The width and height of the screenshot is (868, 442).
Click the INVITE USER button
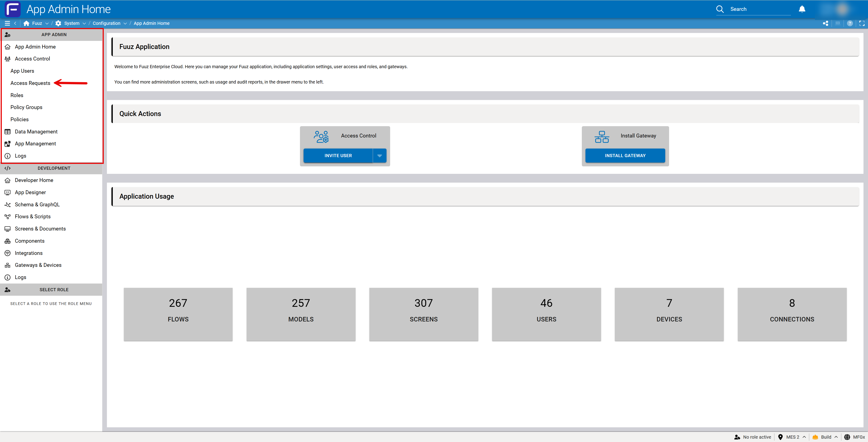pos(338,156)
